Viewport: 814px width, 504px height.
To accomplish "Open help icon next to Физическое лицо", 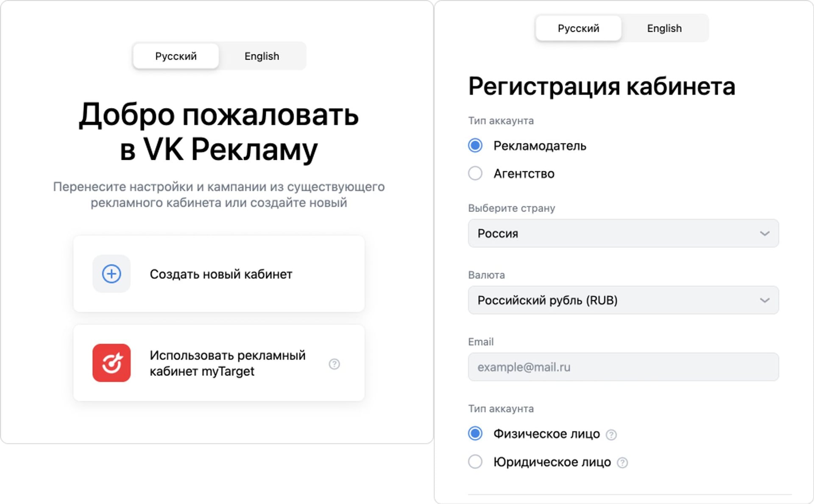I will pyautogui.click(x=610, y=434).
